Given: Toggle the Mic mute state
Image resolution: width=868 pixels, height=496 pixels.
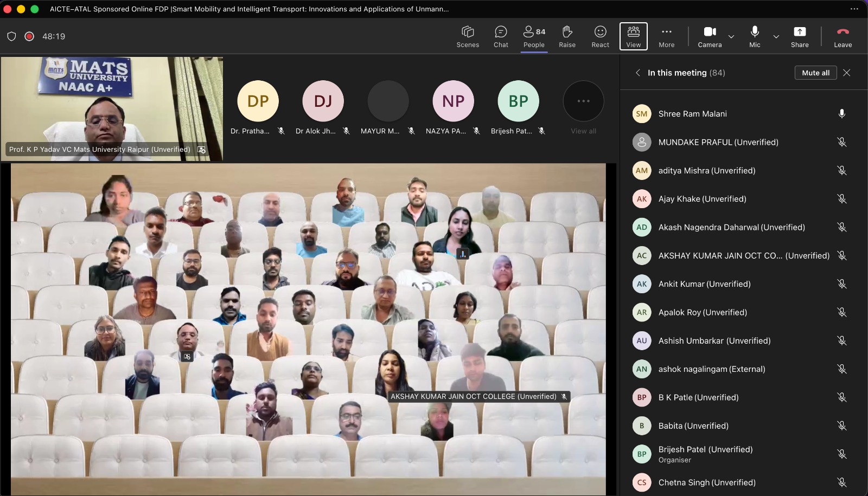Looking at the screenshot, I should tap(755, 36).
